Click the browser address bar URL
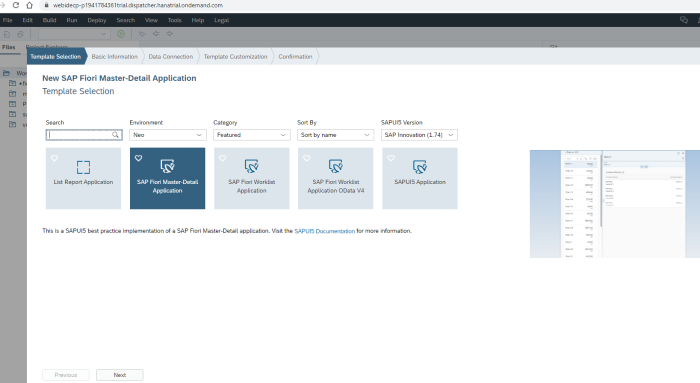The height and width of the screenshot is (383, 700). click(138, 5)
